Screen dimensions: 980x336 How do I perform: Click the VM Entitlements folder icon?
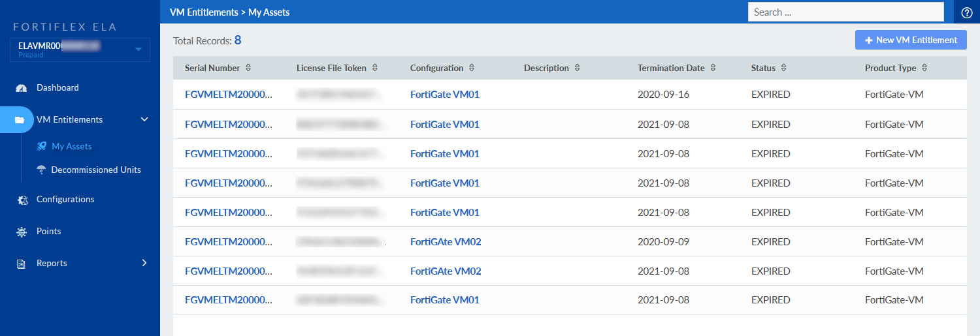20,120
